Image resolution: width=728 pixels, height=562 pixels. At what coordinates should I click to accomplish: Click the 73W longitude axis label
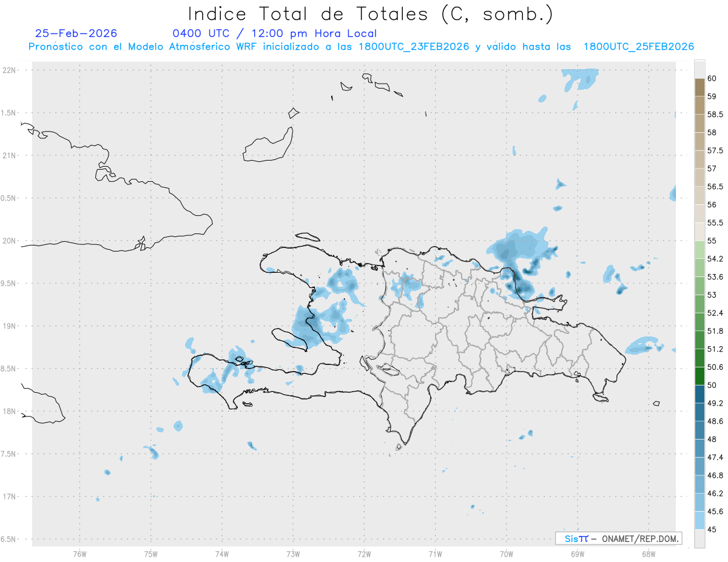pos(292,554)
